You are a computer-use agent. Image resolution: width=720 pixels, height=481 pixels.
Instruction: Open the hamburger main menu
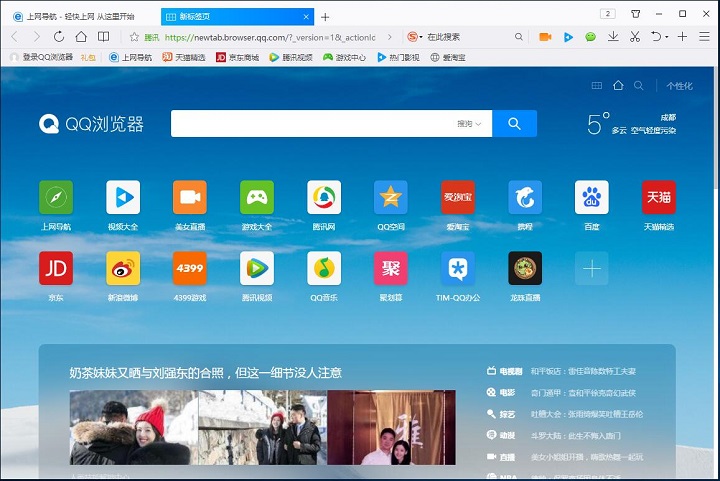[x=704, y=37]
